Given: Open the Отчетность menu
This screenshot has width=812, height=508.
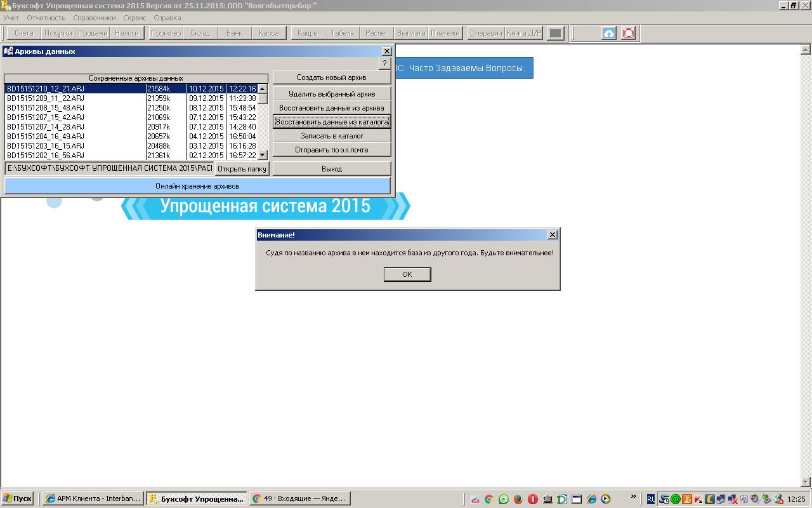Looking at the screenshot, I should [46, 18].
